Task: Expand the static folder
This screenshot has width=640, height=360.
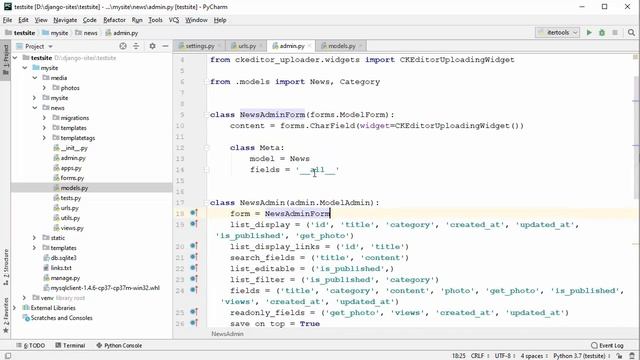Action: tap(35, 238)
